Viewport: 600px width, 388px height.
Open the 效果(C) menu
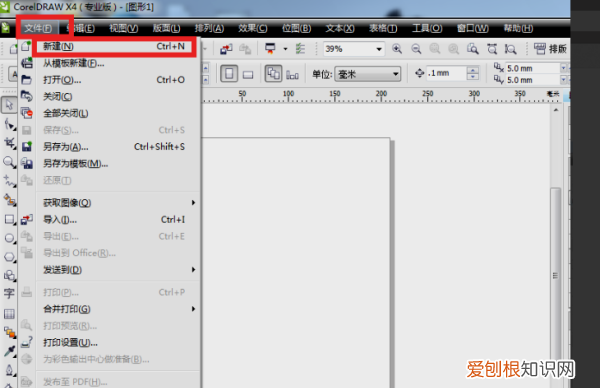(253, 28)
